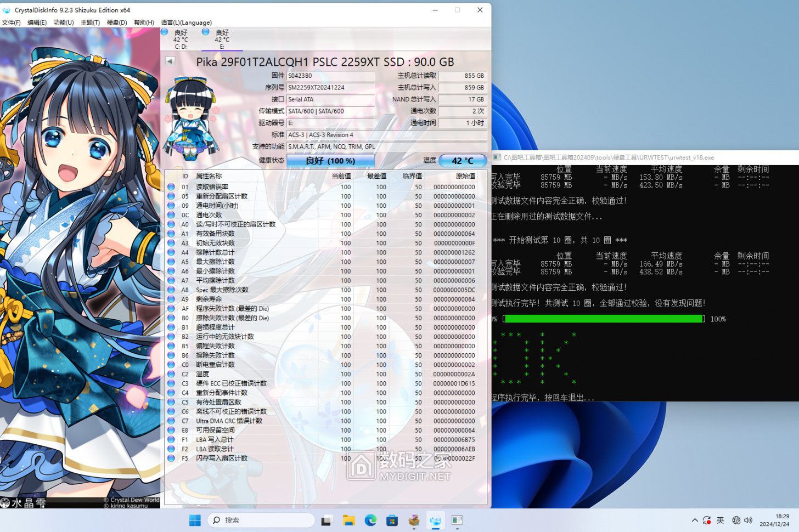Open File Explorer from the taskbar
This screenshot has height=532, width=799.
tap(348, 520)
